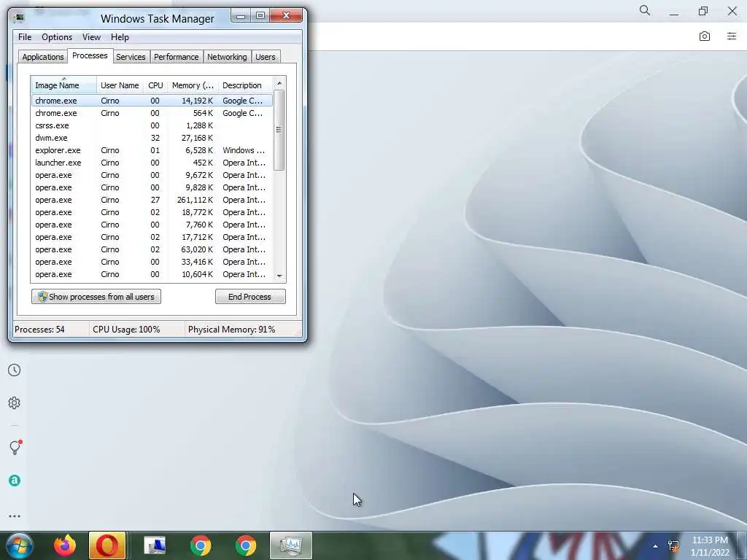Select the opera.exe row using 63,020 K

pyautogui.click(x=152, y=249)
